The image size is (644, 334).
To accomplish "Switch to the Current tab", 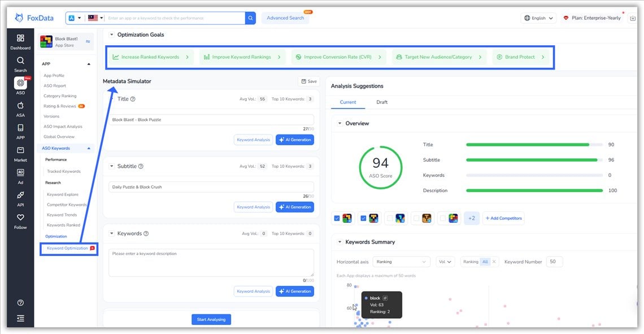I will 348,102.
